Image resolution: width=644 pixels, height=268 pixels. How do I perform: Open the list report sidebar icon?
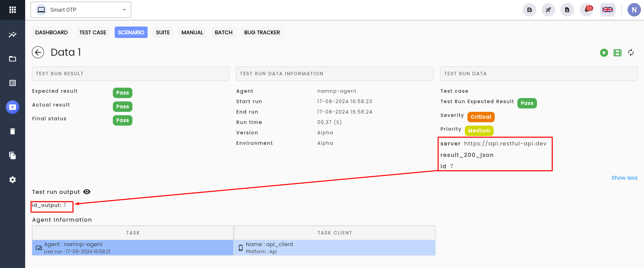click(x=12, y=83)
